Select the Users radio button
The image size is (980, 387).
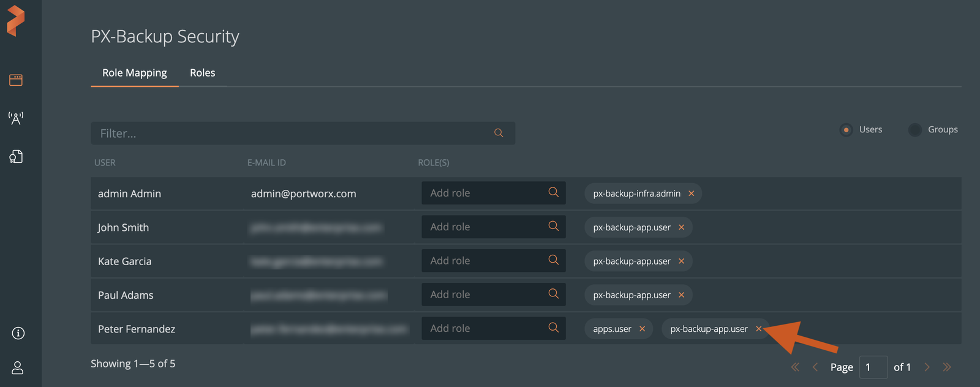click(846, 130)
